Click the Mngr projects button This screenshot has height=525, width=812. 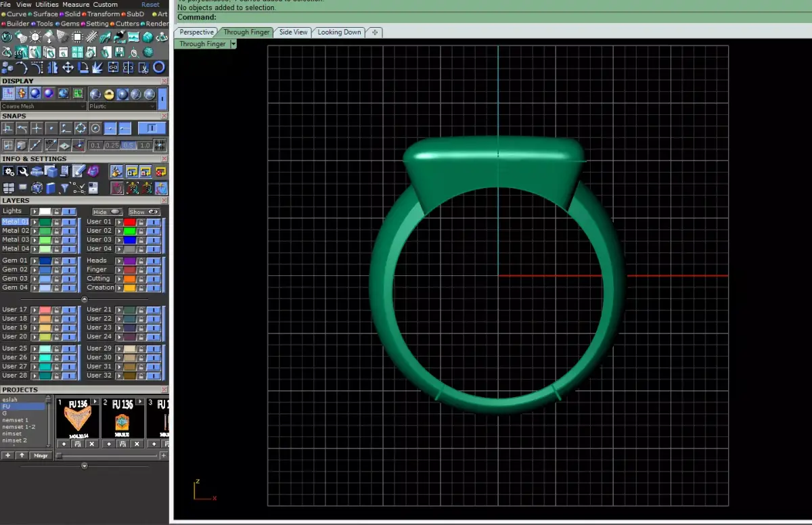[41, 455]
